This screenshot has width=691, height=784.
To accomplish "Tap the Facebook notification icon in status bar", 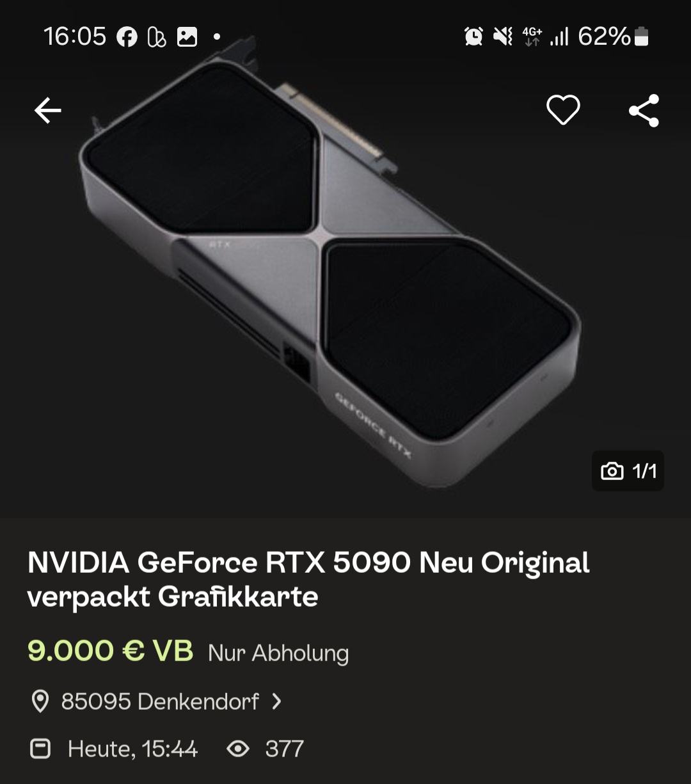I will click(127, 37).
